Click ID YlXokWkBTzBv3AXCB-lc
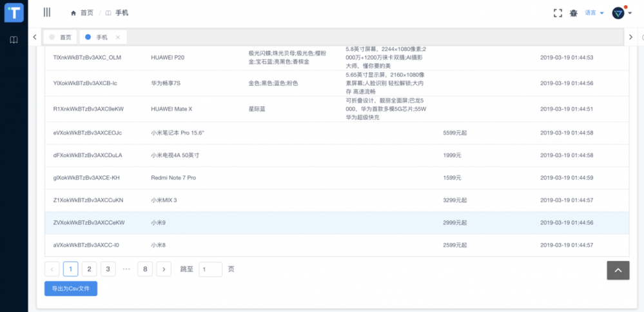 86,83
